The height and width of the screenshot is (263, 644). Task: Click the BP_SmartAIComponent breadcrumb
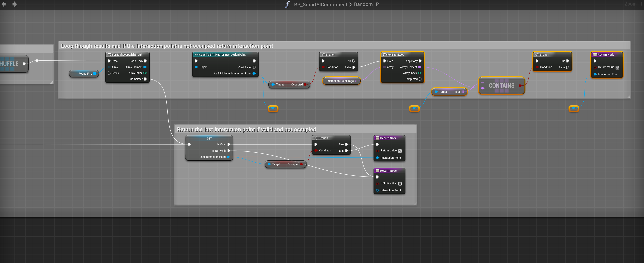click(321, 4)
